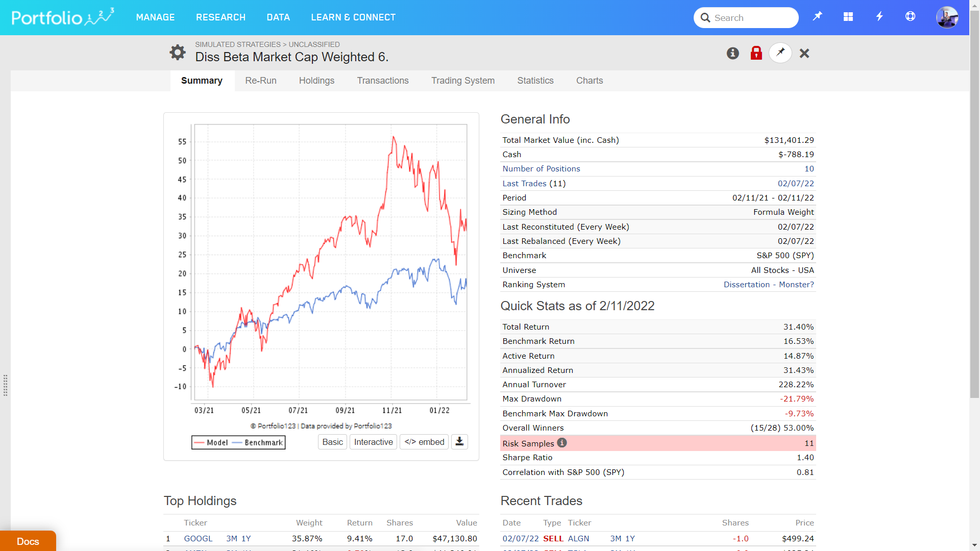This screenshot has width=980, height=551.
Task: Click the Risk Samples info icon
Action: point(562,443)
